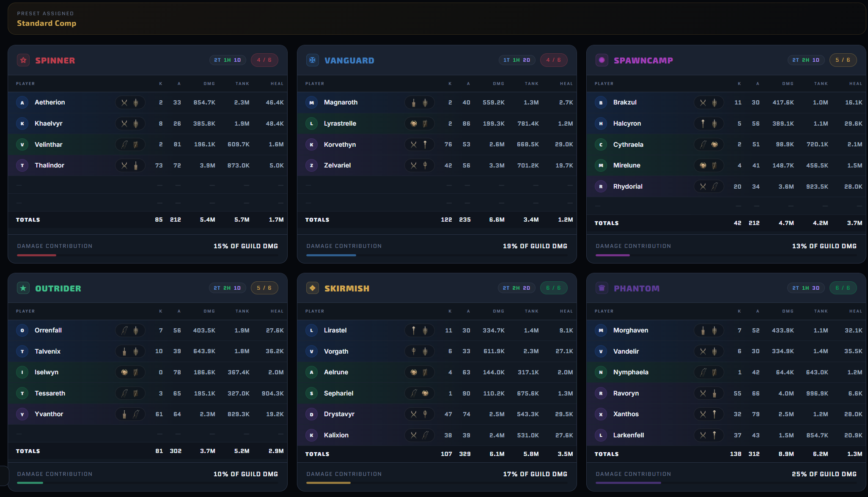Select Brakzul's avatar badge
The height and width of the screenshot is (497, 868).
click(x=601, y=102)
